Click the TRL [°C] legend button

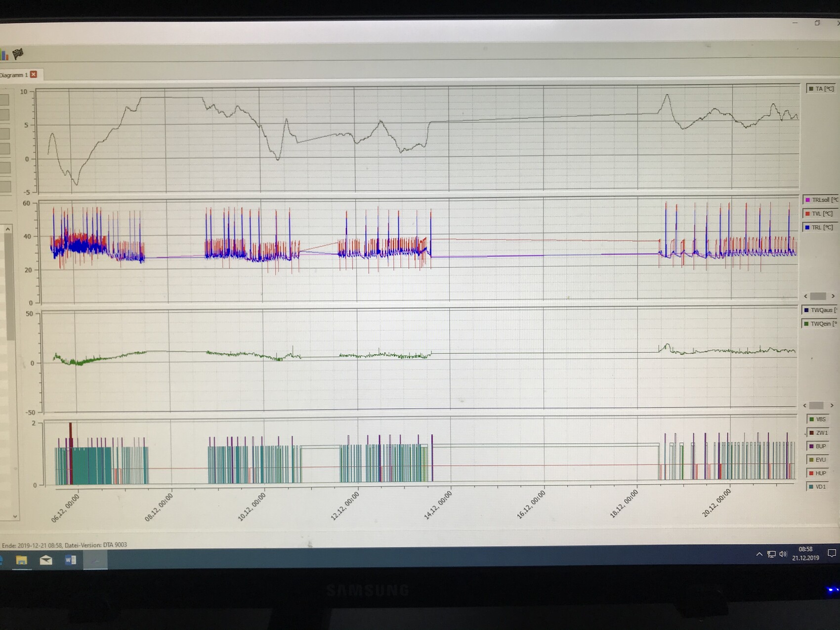(x=821, y=228)
